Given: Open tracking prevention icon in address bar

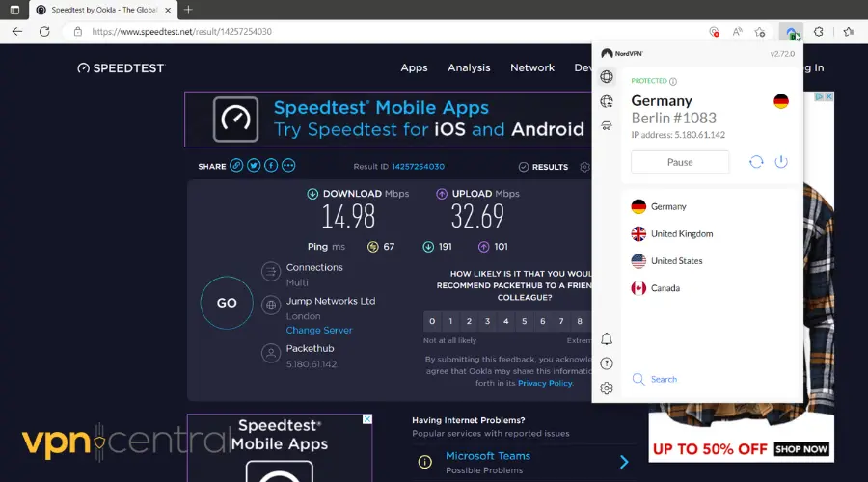Looking at the screenshot, I should pyautogui.click(x=714, y=32).
